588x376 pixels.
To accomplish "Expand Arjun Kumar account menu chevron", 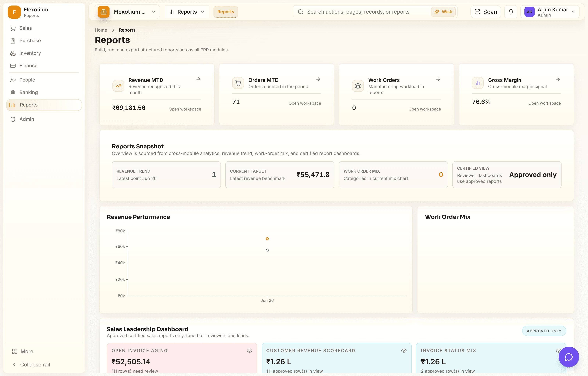I will (x=573, y=12).
